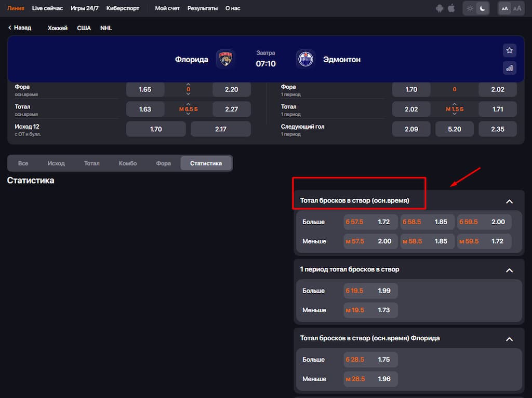Switch to the Тотал tab
The height and width of the screenshot is (398, 532).
click(x=91, y=163)
